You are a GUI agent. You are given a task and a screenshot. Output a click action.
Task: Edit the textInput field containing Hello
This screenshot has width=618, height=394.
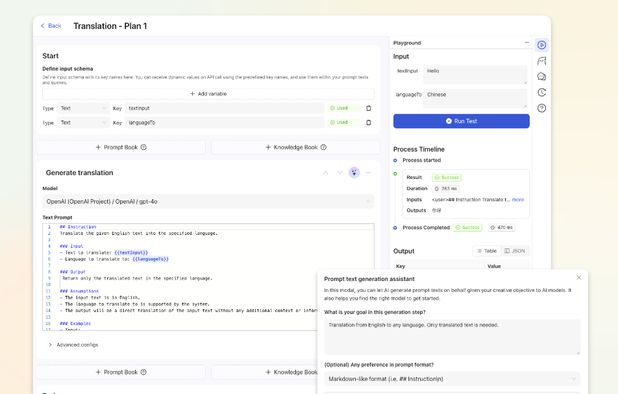[x=475, y=74]
